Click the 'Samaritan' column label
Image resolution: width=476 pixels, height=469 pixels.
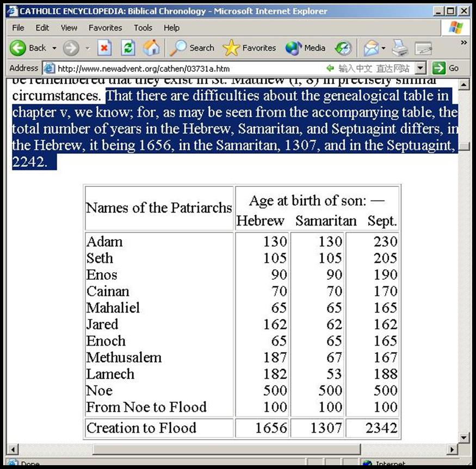pos(326,221)
